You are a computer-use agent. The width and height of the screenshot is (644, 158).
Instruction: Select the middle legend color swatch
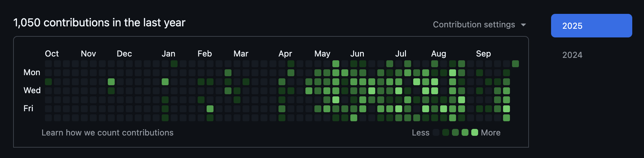point(455,132)
